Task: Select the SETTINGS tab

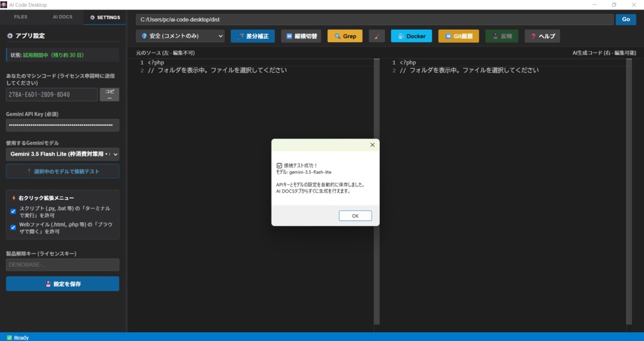Action: (x=105, y=17)
